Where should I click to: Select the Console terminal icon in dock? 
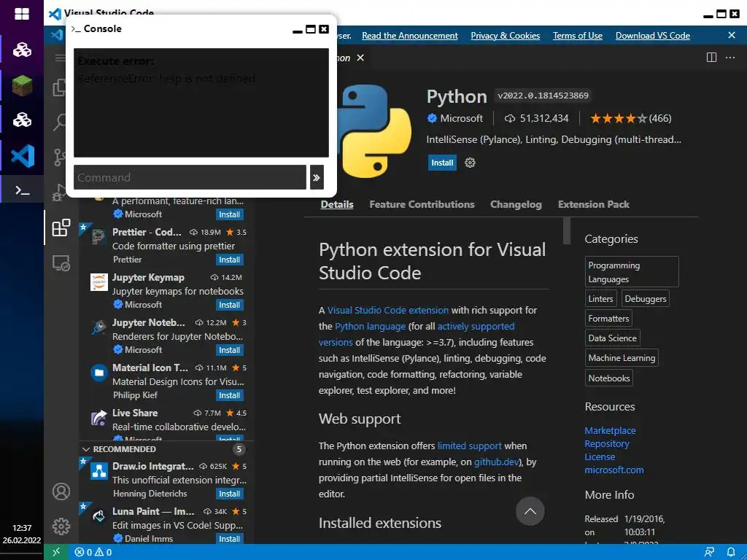tap(23, 190)
